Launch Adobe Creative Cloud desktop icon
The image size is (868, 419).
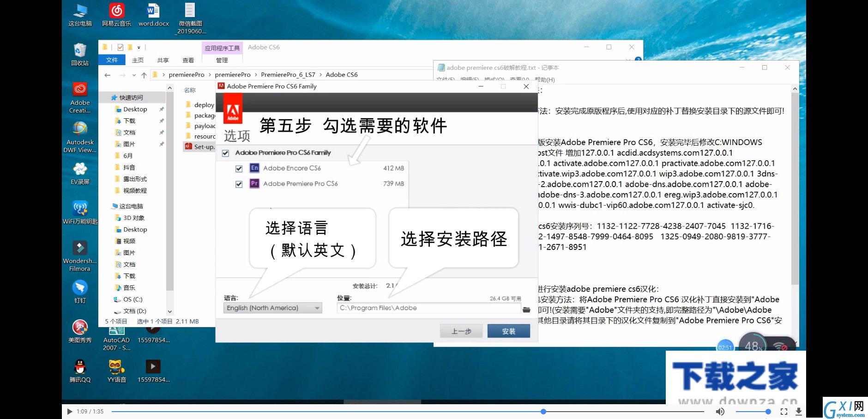(80, 97)
